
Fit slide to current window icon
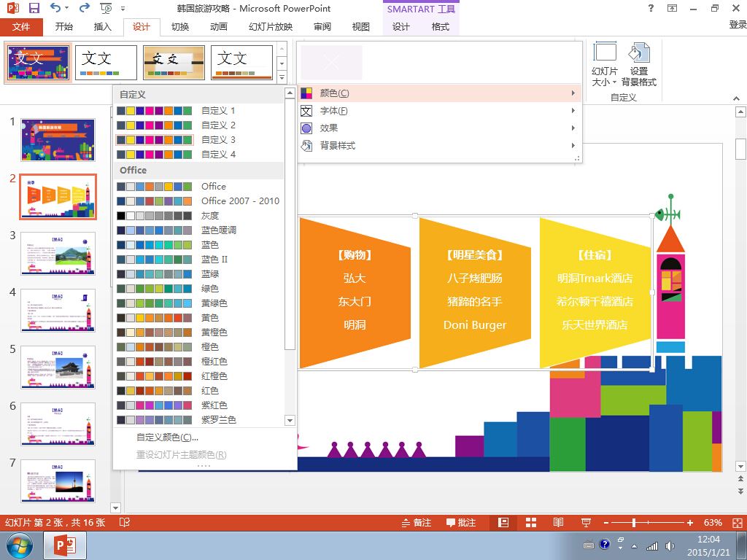[737, 523]
